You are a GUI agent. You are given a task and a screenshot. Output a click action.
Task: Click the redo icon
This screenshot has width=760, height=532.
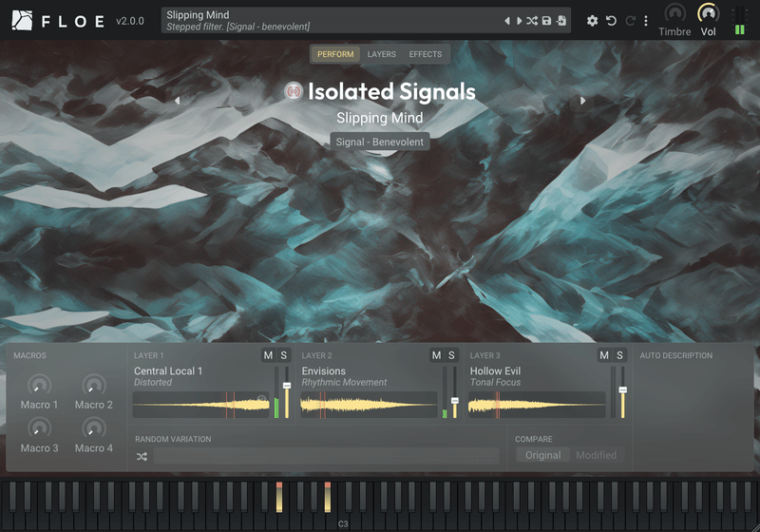tap(630, 21)
